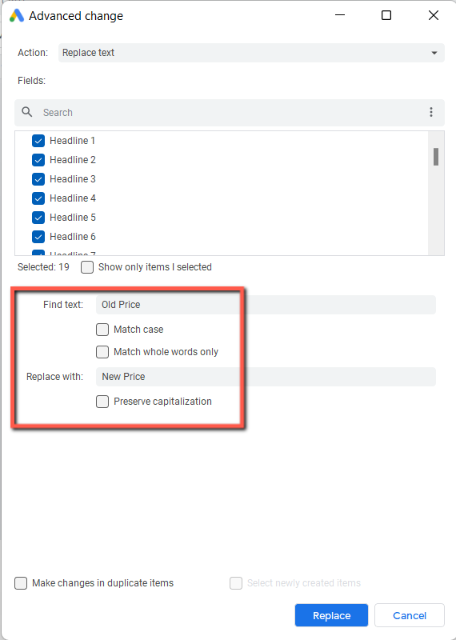Click the fields list scrollbar thumb
Image resolution: width=456 pixels, height=640 pixels.
(x=436, y=157)
